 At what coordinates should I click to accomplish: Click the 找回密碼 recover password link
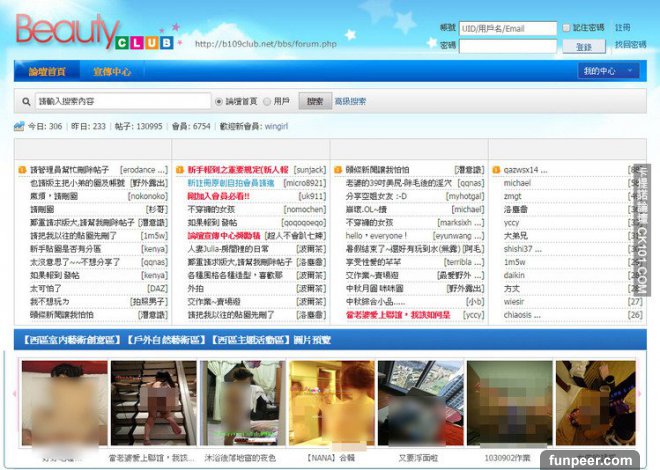[630, 45]
